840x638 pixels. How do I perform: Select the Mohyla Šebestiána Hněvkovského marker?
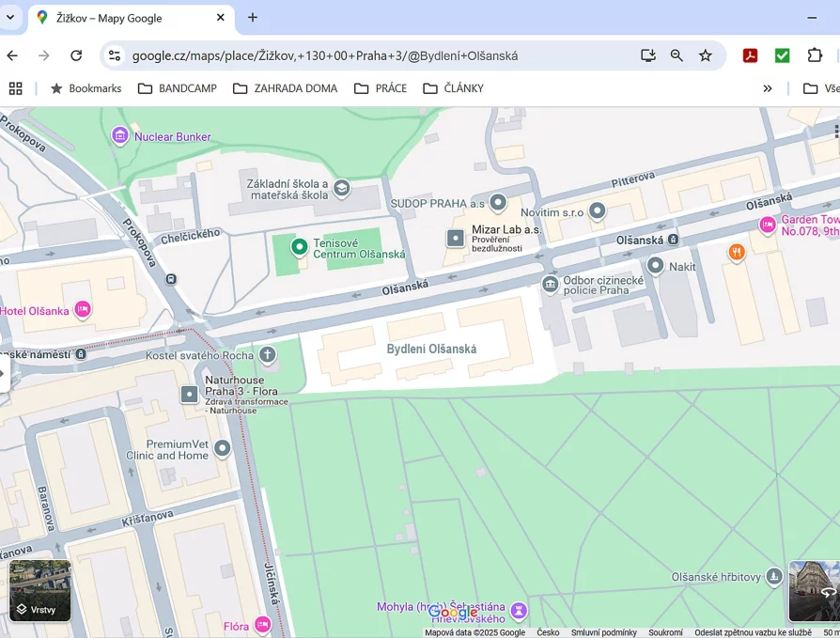519,610
